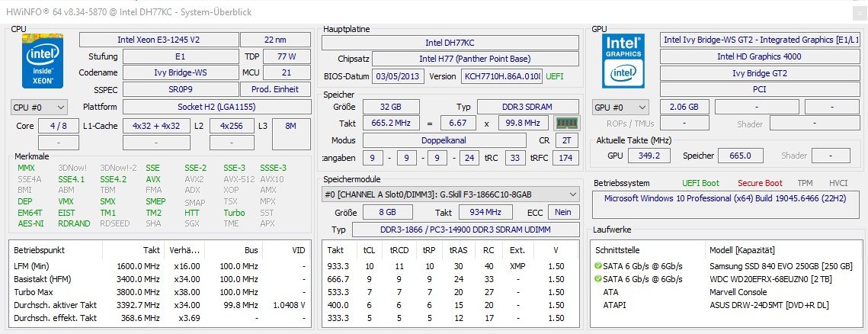Click green check icon beside Samsung SSD
This screenshot has width=868, height=334.
[x=598, y=266]
